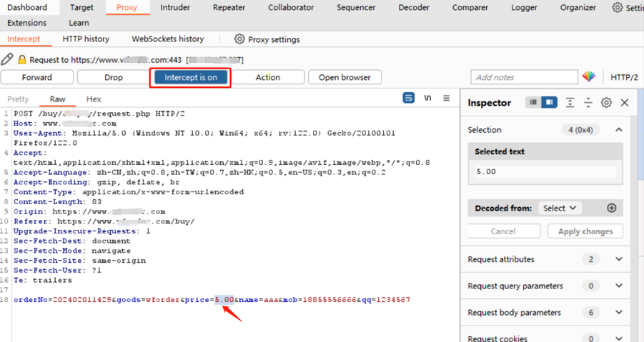Switch Inspector to docked-right layout icon

(x=549, y=103)
